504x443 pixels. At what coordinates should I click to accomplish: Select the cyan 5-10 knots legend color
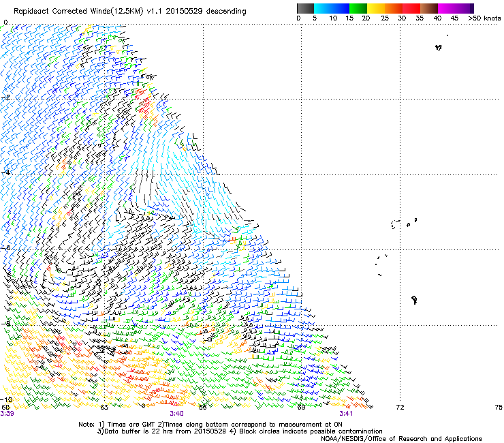[323, 8]
